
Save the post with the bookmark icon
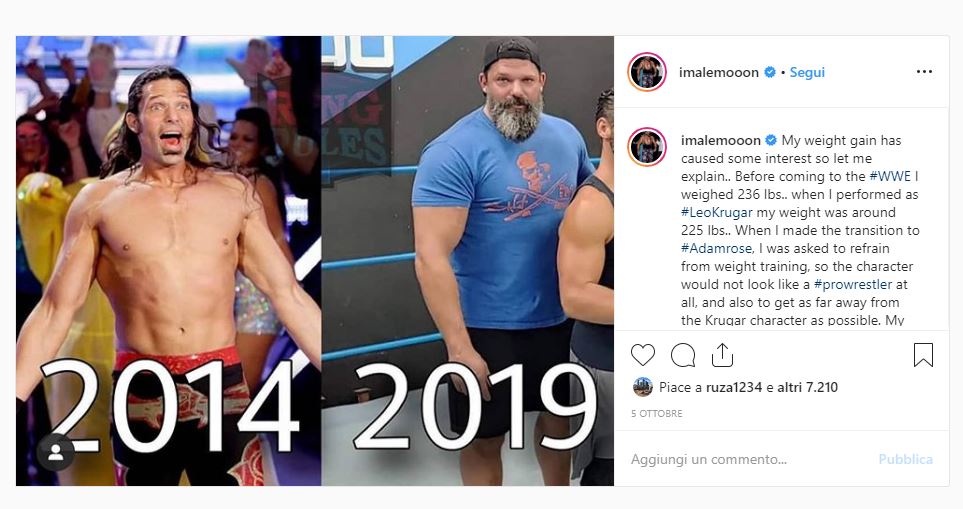pos(923,355)
